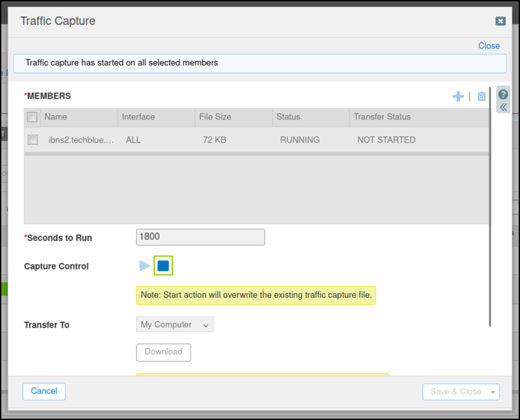Open the Transfer To dropdown

point(175,325)
